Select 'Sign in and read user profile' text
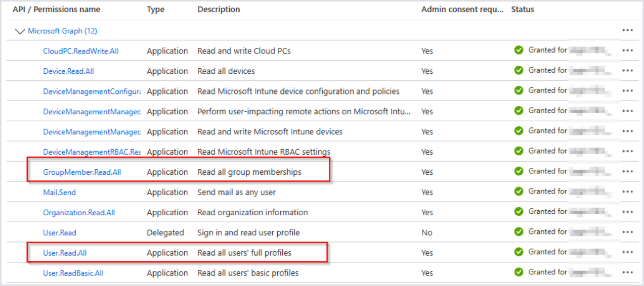This screenshot has width=644, height=286. pos(248,233)
